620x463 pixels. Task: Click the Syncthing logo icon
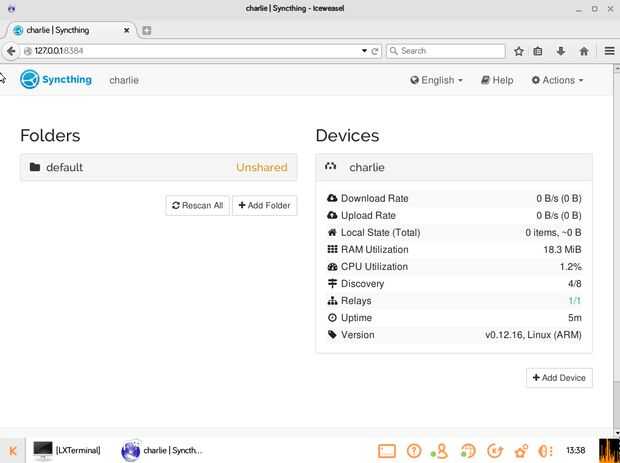click(29, 79)
